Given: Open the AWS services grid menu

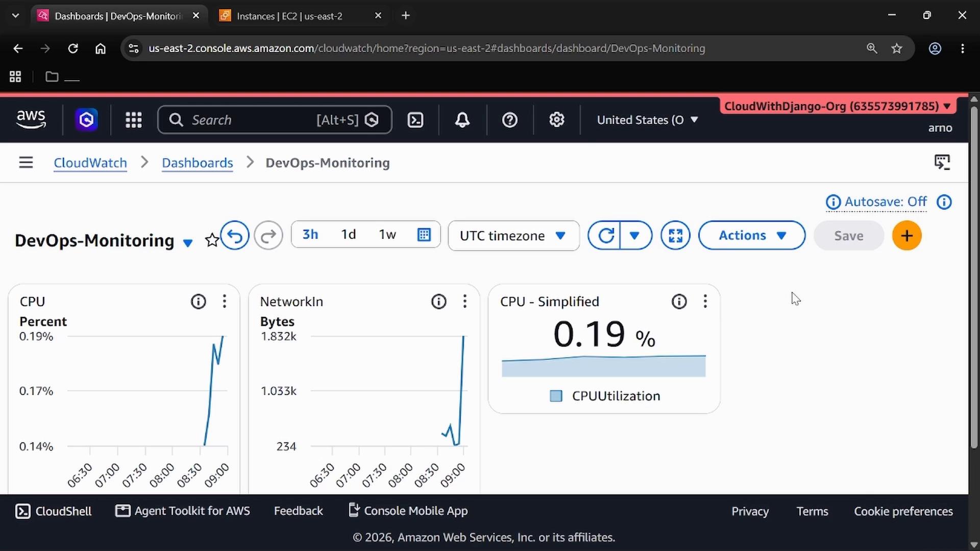Looking at the screenshot, I should point(134,120).
